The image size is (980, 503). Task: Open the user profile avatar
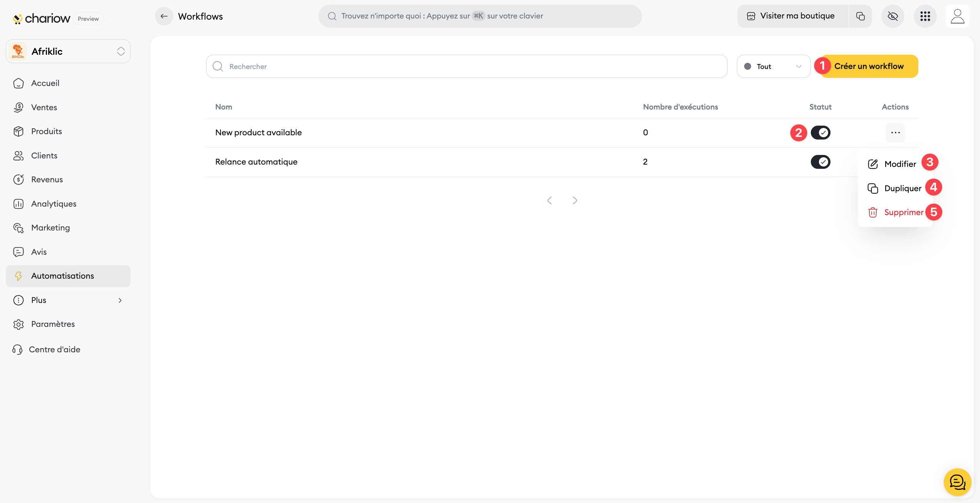click(x=957, y=16)
